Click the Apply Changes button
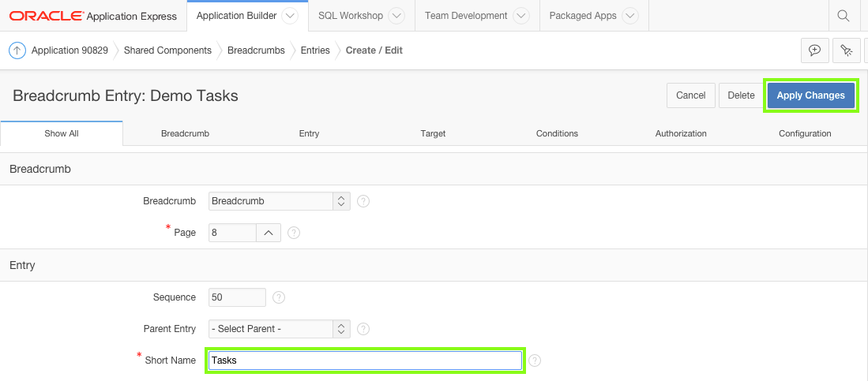 810,95
